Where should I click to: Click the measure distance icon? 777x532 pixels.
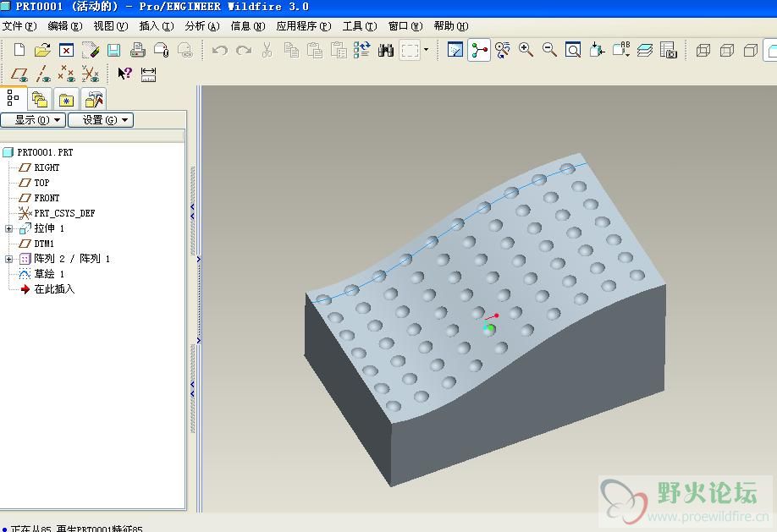[x=149, y=74]
